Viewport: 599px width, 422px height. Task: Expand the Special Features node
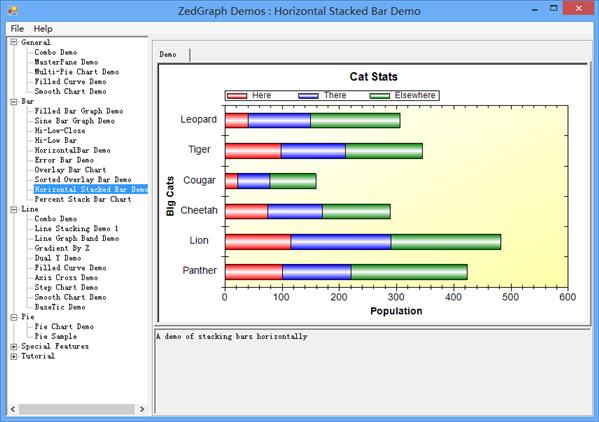coord(14,346)
